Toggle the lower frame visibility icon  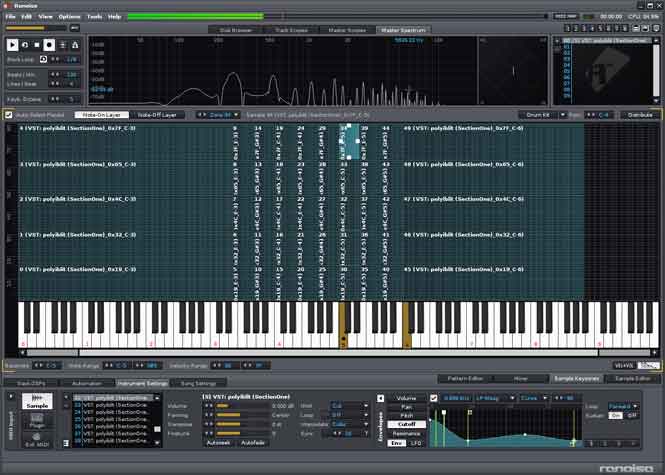(645, 28)
